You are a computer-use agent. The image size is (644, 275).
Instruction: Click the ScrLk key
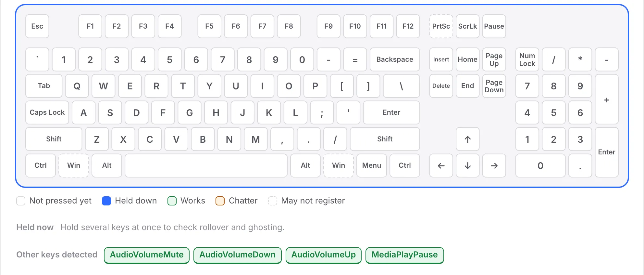point(467,26)
